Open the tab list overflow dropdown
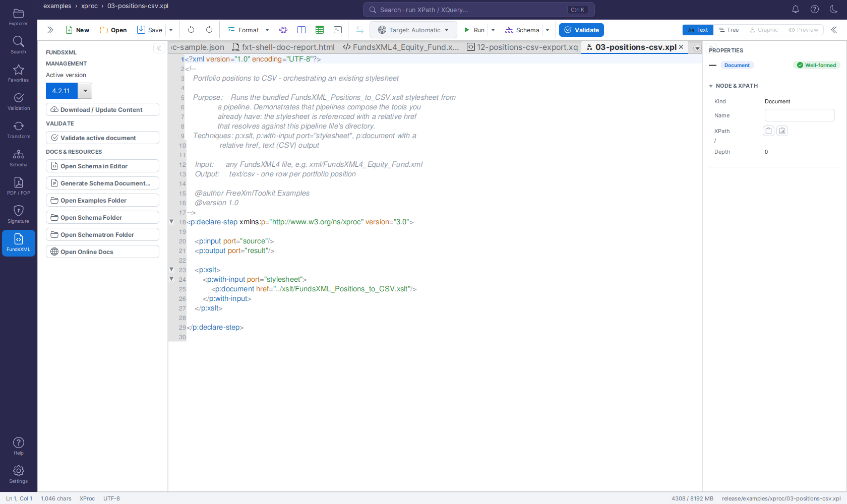Screen dimensions: 847x504 [x=697, y=48]
